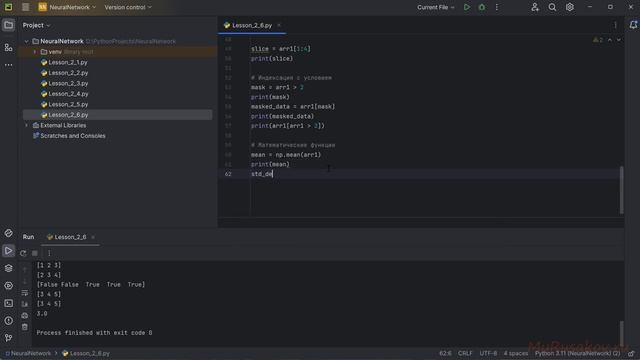The height and width of the screenshot is (360, 640).
Task: Open the notifications bell
Action: 633,25
